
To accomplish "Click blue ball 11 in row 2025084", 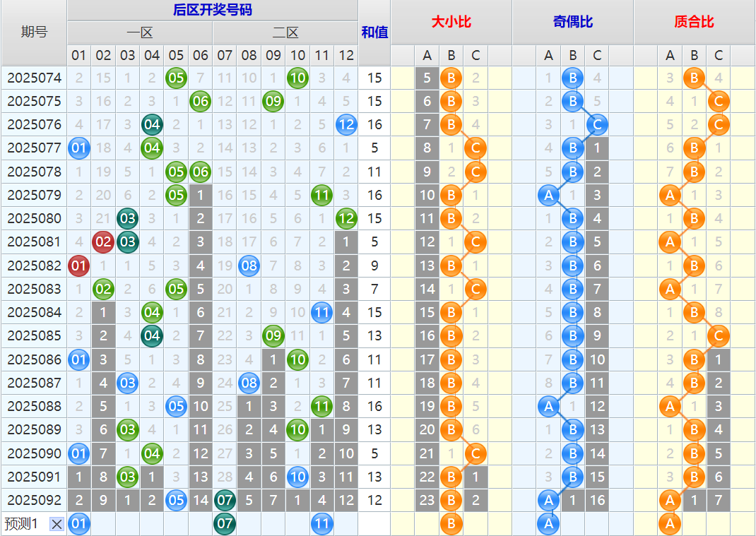I will pos(321,312).
